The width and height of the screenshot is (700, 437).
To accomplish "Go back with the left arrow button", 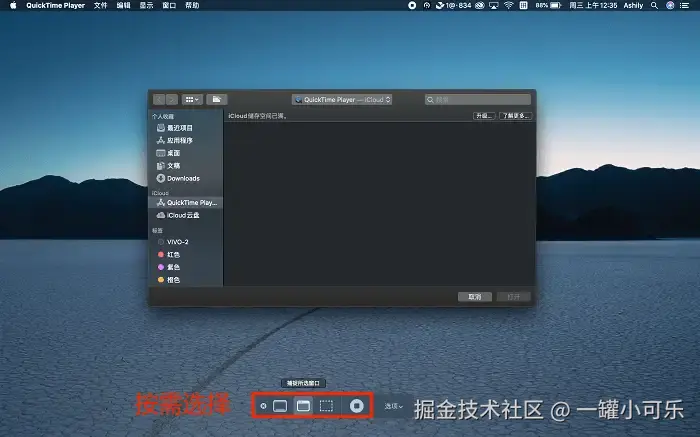I will pyautogui.click(x=159, y=100).
